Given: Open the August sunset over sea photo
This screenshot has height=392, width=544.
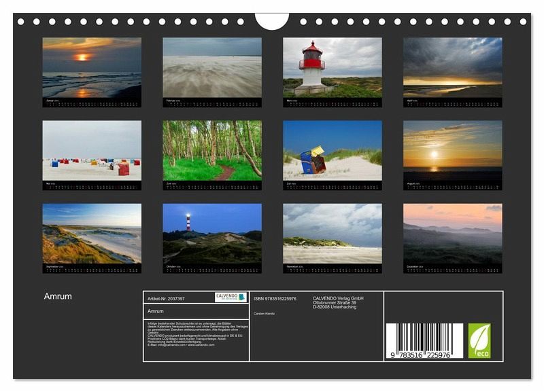Looking at the screenshot, I should [453, 150].
